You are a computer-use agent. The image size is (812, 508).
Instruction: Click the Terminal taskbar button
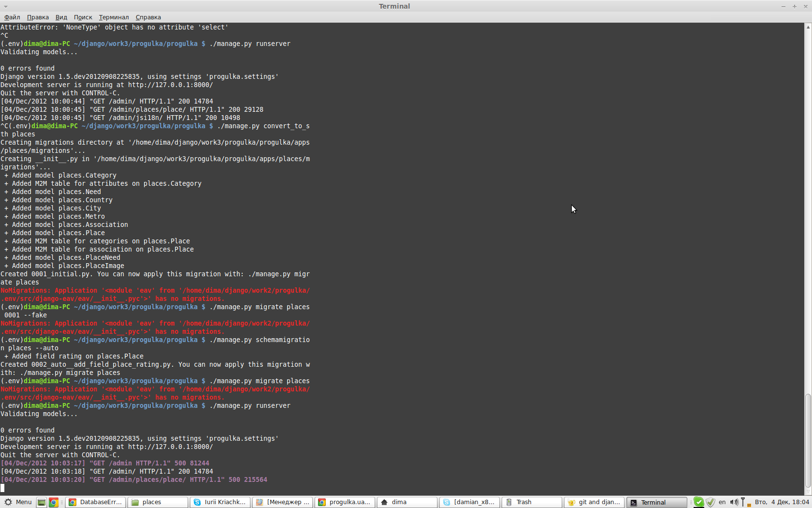click(656, 502)
